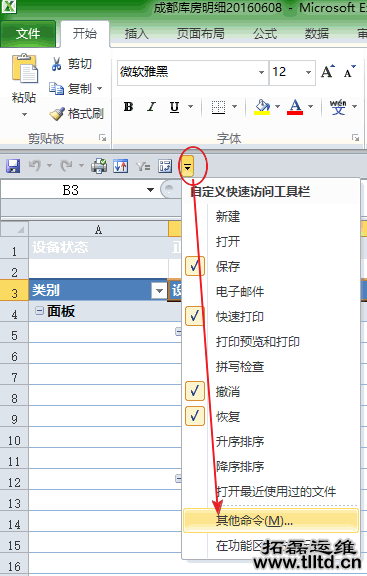This screenshot has width=367, height=576.
Task: Open clipboard pane dialog launcher
Action: (102, 138)
